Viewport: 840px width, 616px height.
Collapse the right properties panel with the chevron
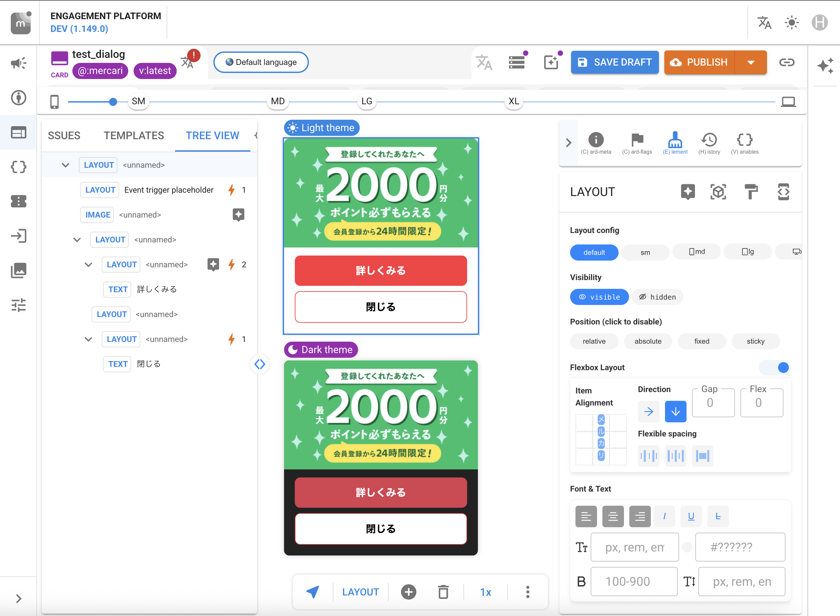569,143
